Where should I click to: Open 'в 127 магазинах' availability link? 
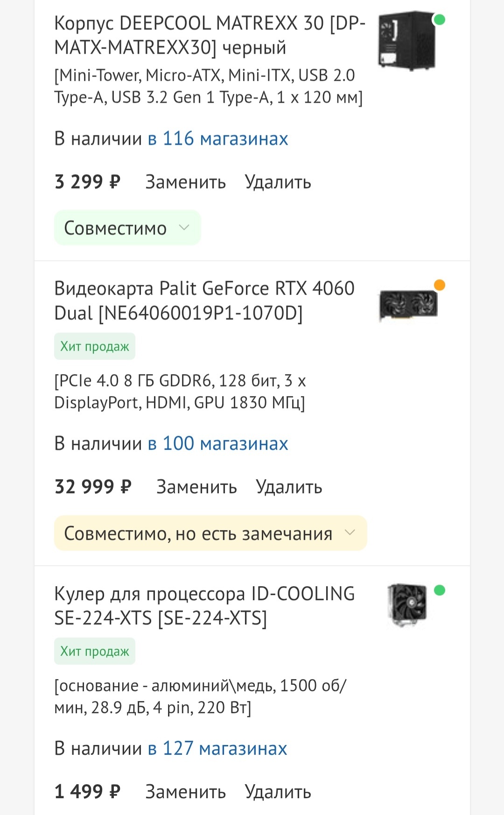click(x=217, y=748)
